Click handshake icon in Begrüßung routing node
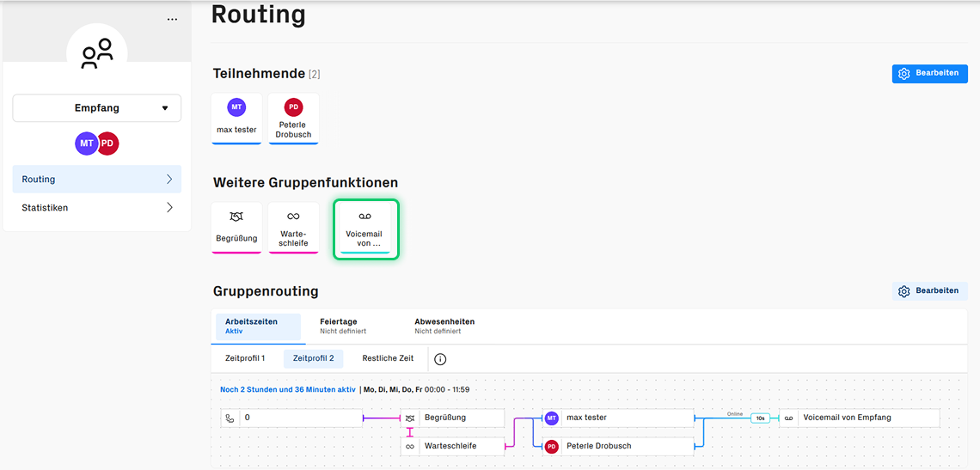The height and width of the screenshot is (470, 980). [410, 418]
